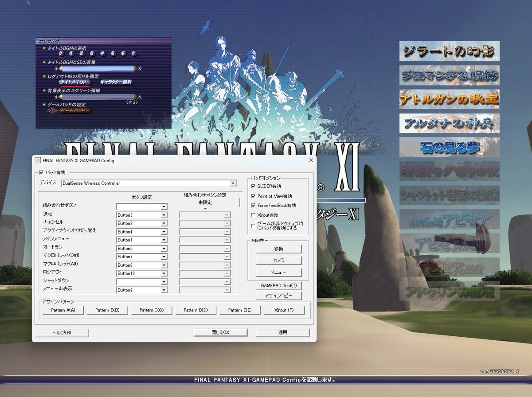532x397 pixels.
Task: Enable pad when game is inactive checkbox
Action: tap(253, 226)
